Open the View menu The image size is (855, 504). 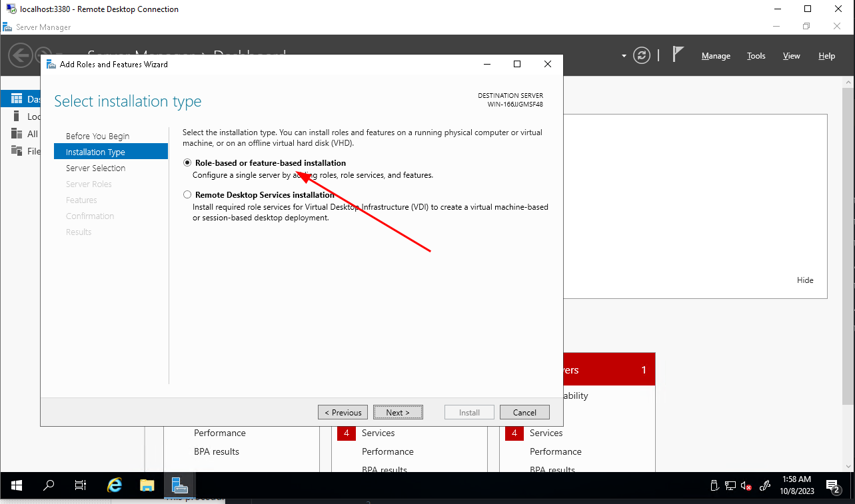coord(791,56)
